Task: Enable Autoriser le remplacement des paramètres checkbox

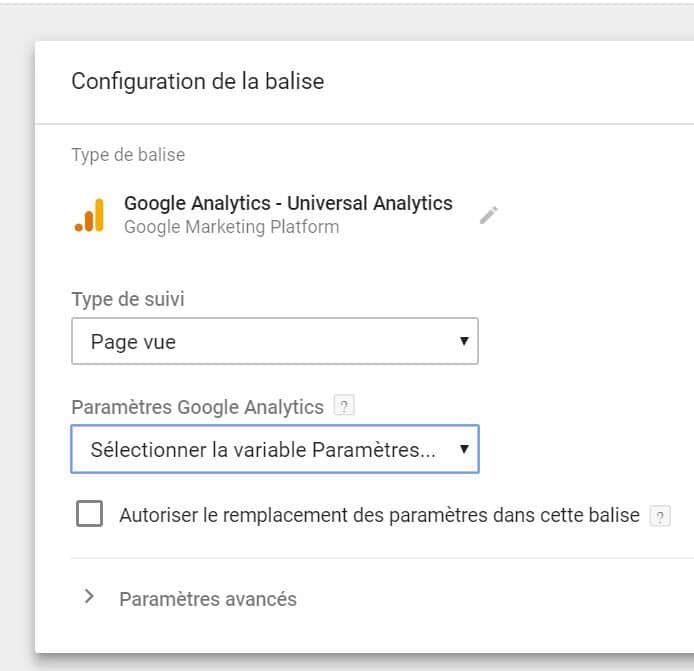Action: (89, 514)
